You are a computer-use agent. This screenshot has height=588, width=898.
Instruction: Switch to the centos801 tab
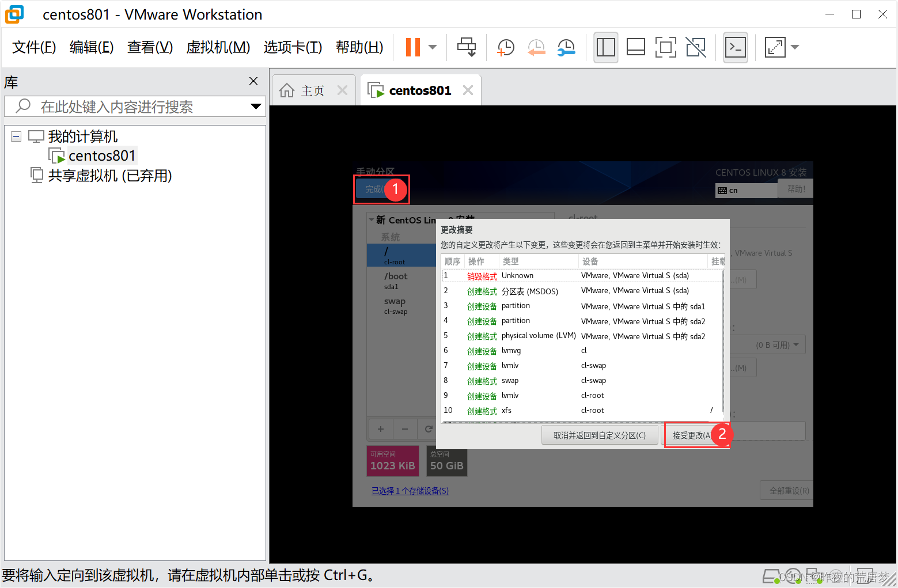point(420,91)
